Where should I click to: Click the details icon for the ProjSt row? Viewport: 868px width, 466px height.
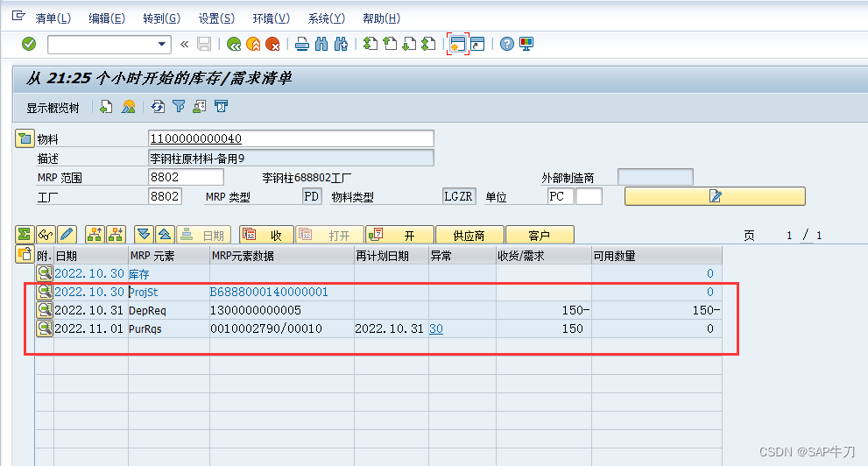45,292
